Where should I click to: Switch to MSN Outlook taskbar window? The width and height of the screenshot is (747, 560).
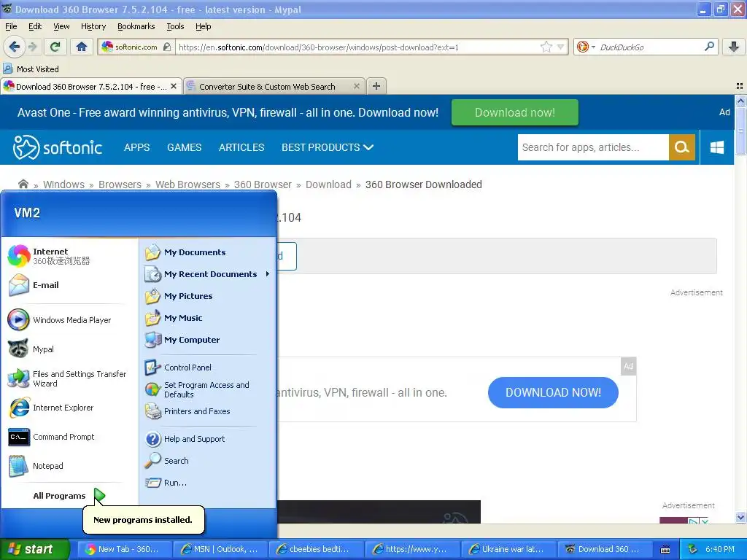click(220, 549)
